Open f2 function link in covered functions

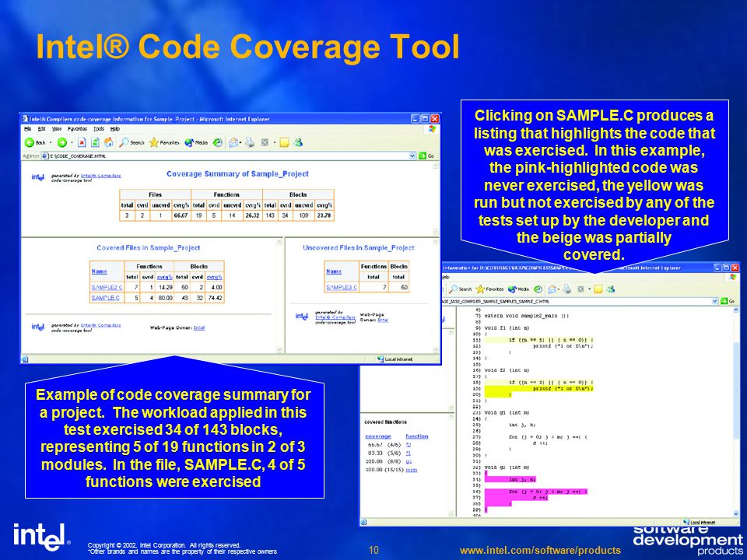point(408,445)
